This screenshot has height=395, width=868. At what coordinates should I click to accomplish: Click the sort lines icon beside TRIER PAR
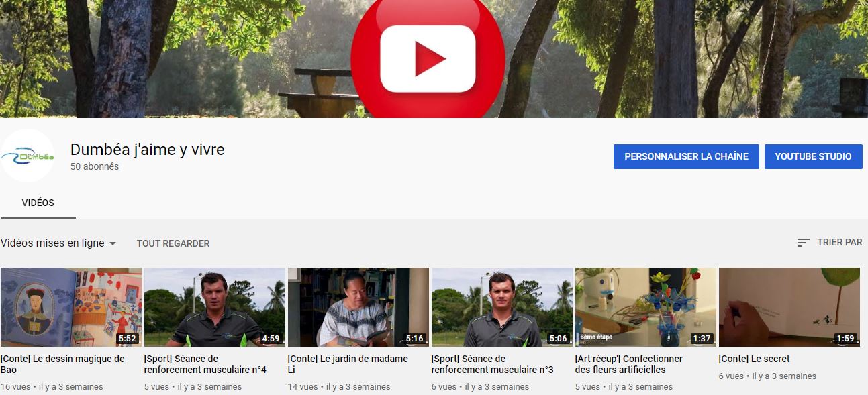pyautogui.click(x=803, y=243)
